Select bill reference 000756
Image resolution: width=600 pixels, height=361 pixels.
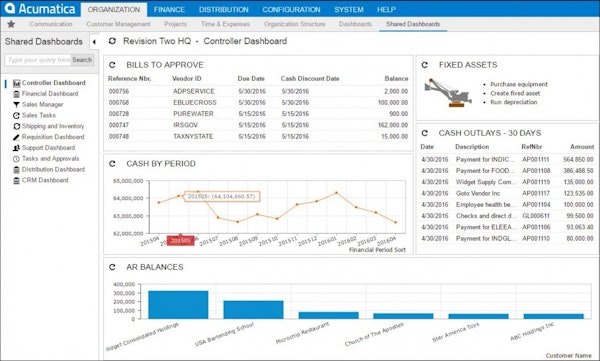[119, 91]
